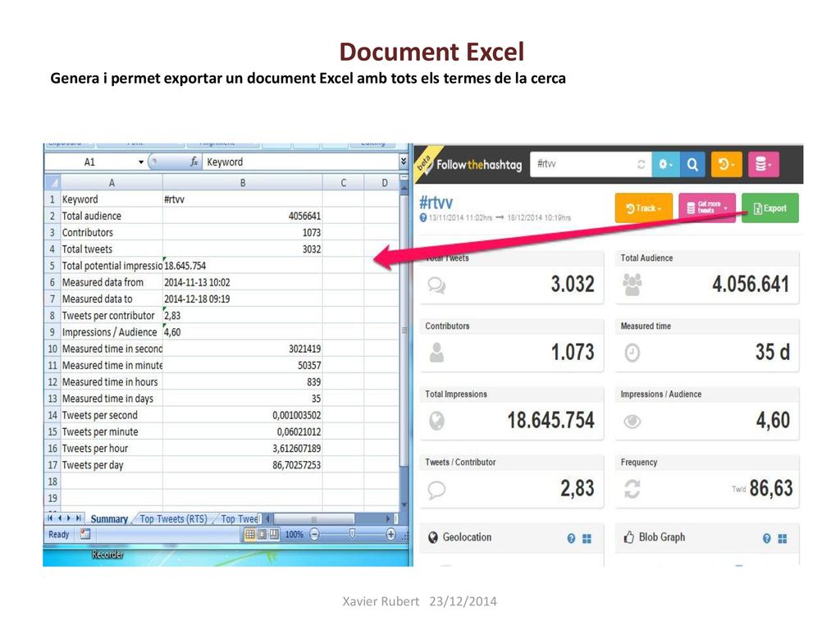The height and width of the screenshot is (630, 840).
Task: Click the Total Audience people icon
Action: (x=632, y=285)
